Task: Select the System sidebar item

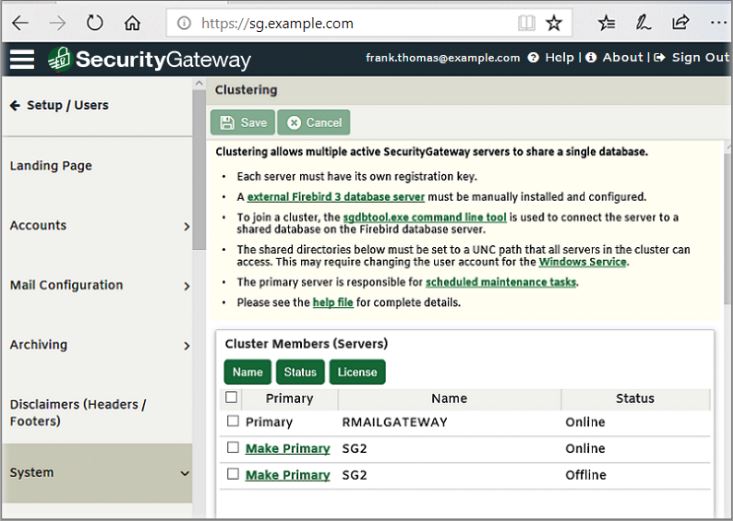Action: click(97, 473)
